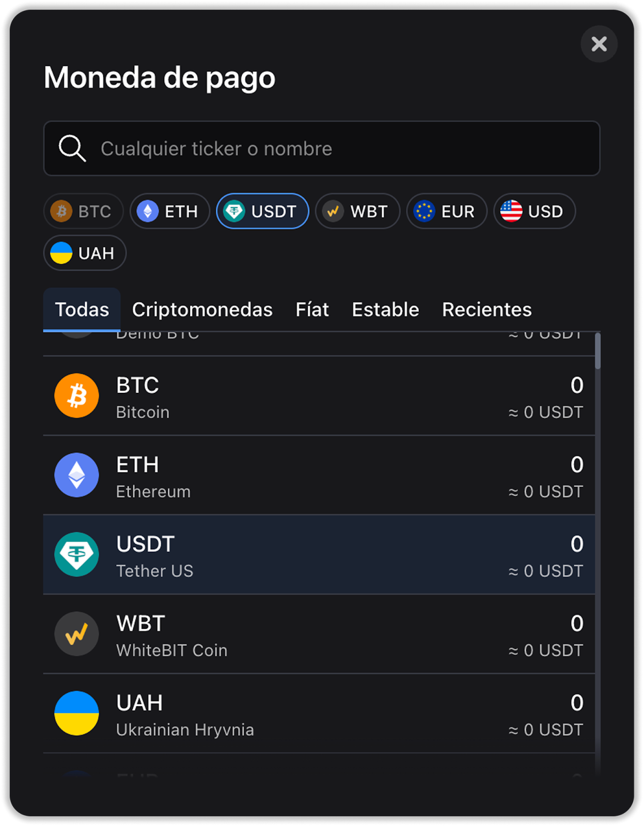The height and width of the screenshot is (826, 644).
Task: Click the WhiteBIT Coin logo in list
Action: coord(76,634)
